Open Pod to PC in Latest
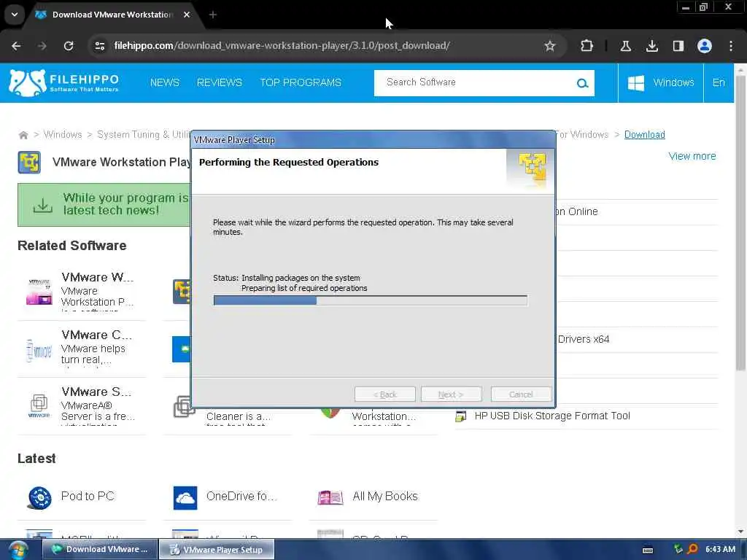747x560 pixels. pyautogui.click(x=88, y=496)
